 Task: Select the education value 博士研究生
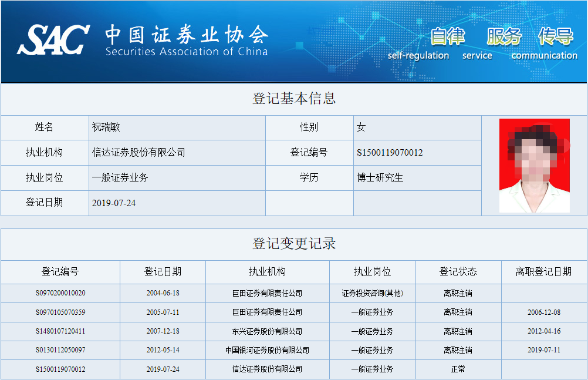380,177
